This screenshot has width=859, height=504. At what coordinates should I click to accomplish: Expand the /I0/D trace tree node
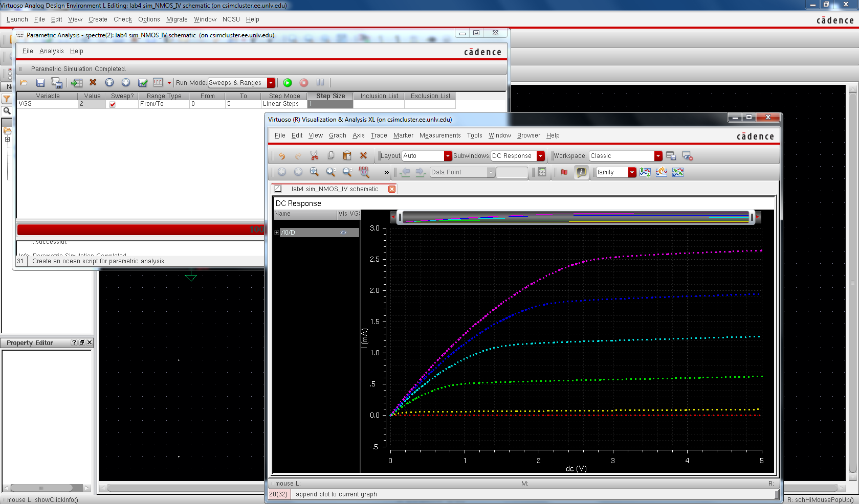point(277,233)
